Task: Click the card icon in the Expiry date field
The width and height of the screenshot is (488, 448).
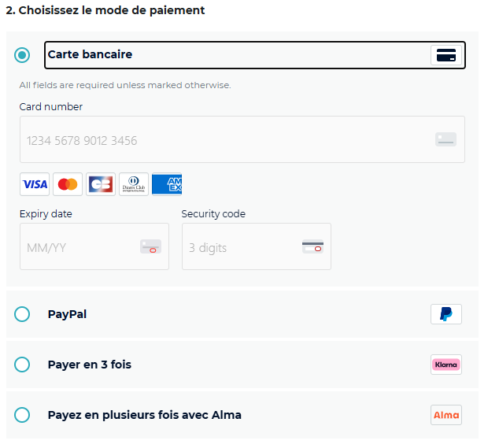Action: (150, 246)
